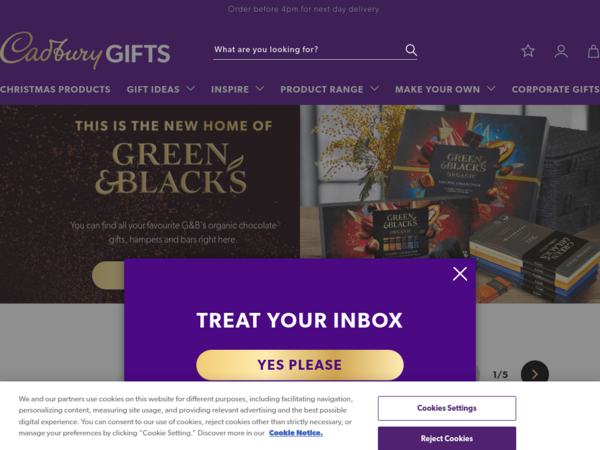Image resolution: width=600 pixels, height=450 pixels.
Task: Click the Reject Cookies button
Action: pyautogui.click(x=447, y=438)
